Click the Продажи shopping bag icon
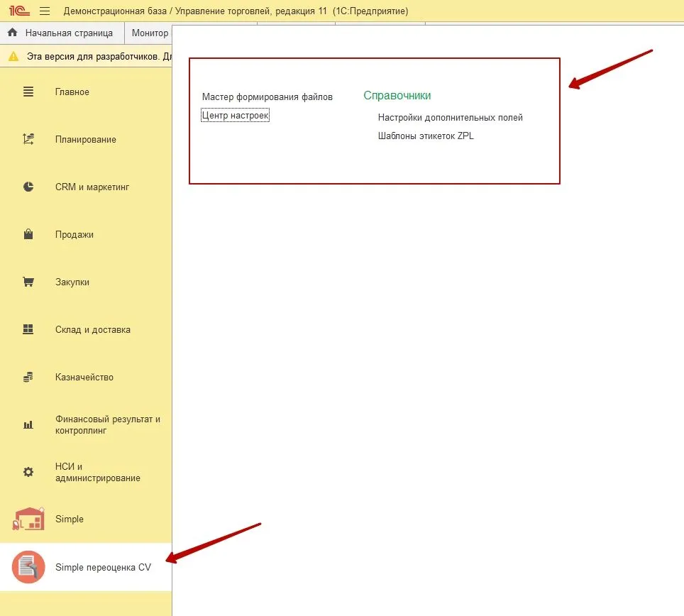The image size is (684, 616). (28, 234)
